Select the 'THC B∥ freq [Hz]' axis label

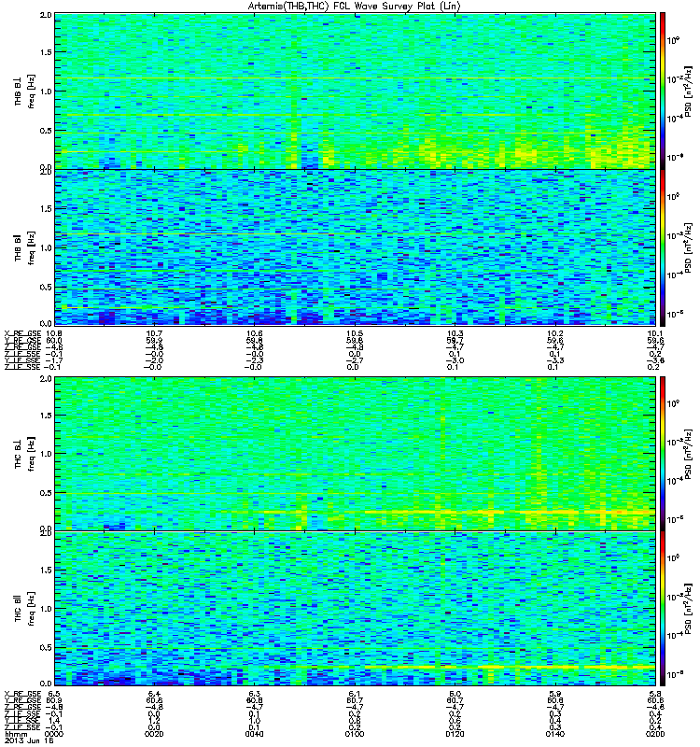point(24,609)
